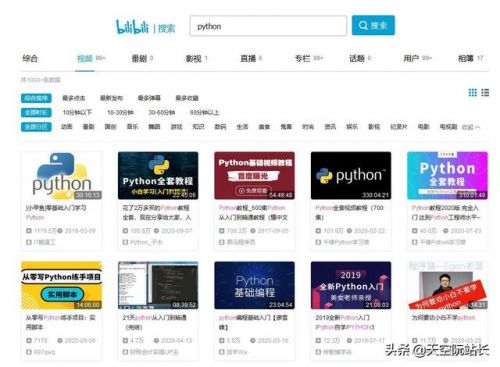This screenshot has height=367, width=500.
Task: Open the python logo thumbnail on white background
Action: click(62, 176)
